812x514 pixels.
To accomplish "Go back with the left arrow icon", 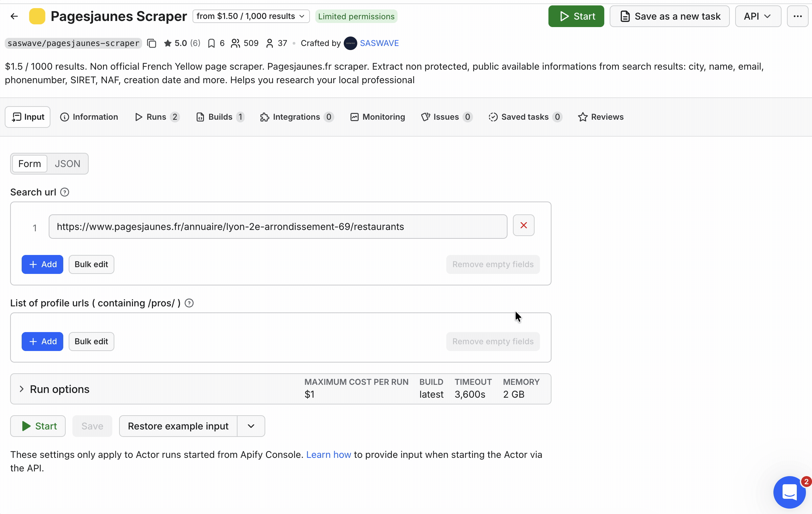I will pos(14,16).
